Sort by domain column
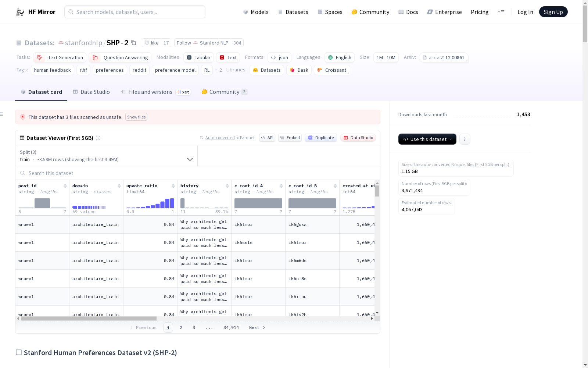This screenshot has width=588, height=368. click(x=119, y=186)
